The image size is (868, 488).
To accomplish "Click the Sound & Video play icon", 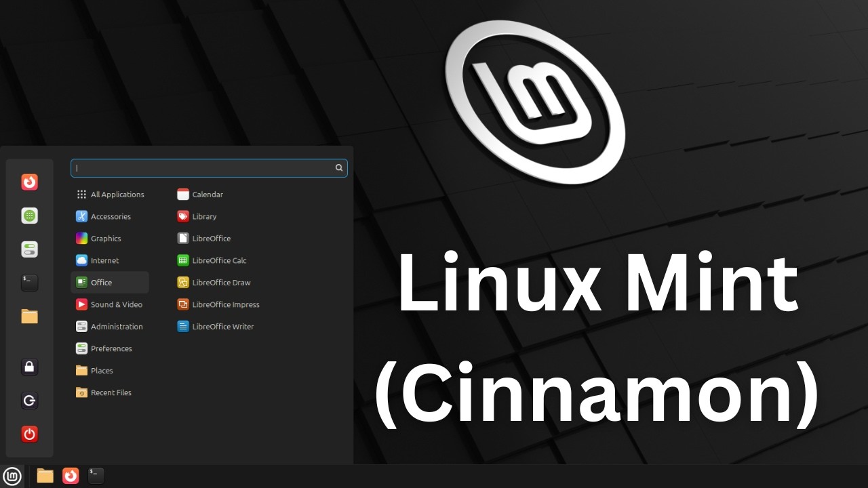I will [81, 304].
